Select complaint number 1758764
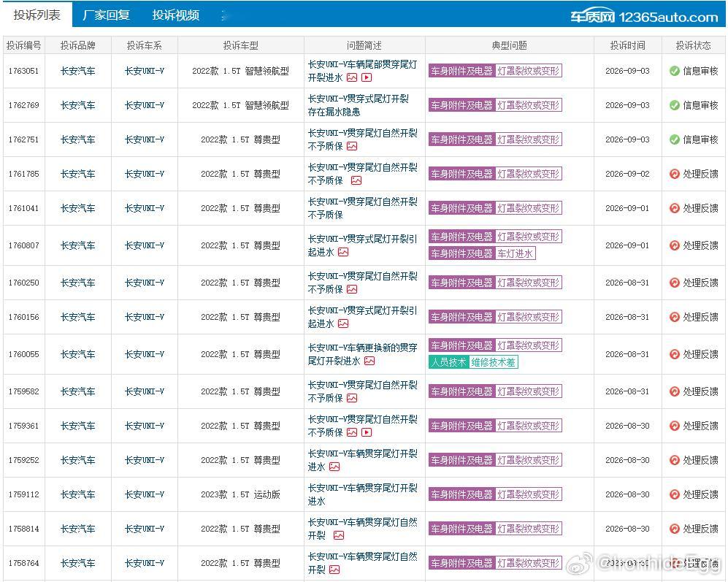This screenshot has height=582, width=728. [23, 564]
